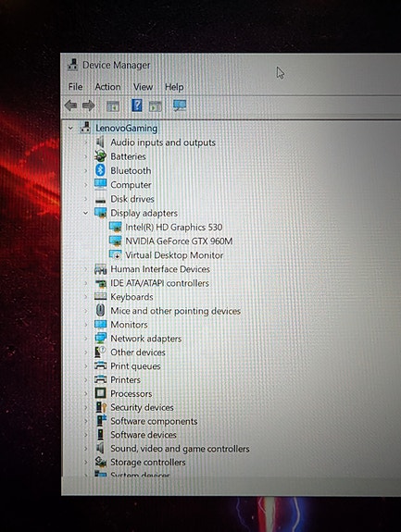This screenshot has height=532, width=401.
Task: Select Sound, video and game controllers
Action: coord(180,448)
